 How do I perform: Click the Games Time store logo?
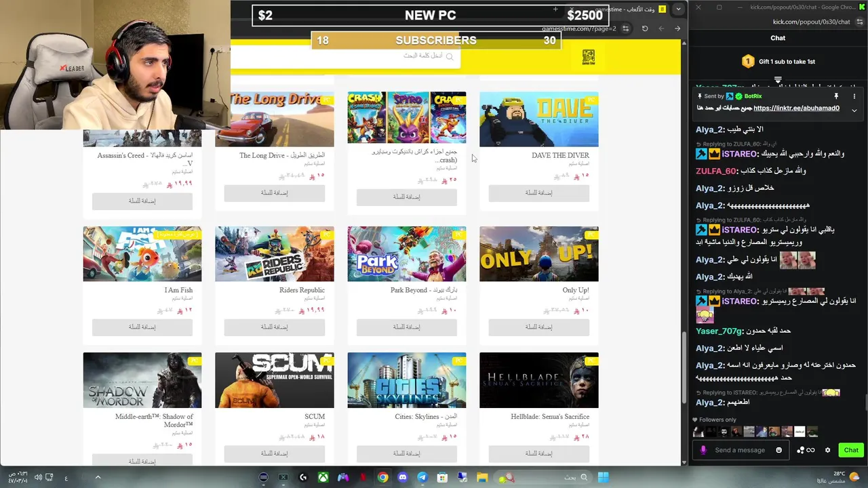click(588, 57)
